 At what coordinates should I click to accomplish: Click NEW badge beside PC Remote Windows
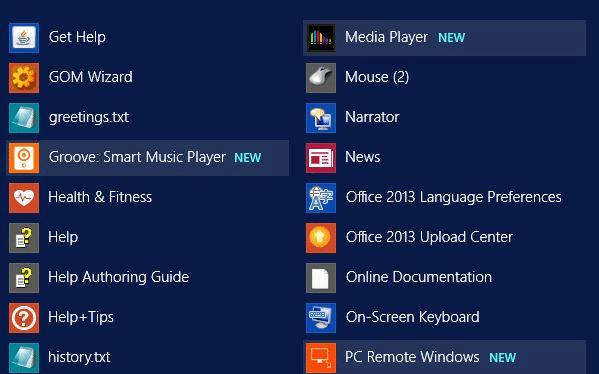[x=503, y=358]
